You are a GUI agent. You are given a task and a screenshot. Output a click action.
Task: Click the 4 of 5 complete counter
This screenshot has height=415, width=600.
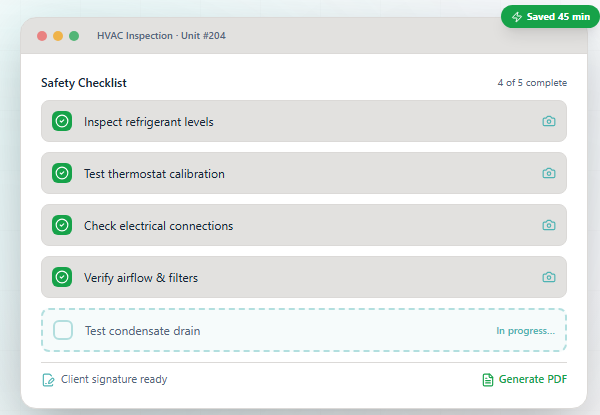tap(532, 83)
